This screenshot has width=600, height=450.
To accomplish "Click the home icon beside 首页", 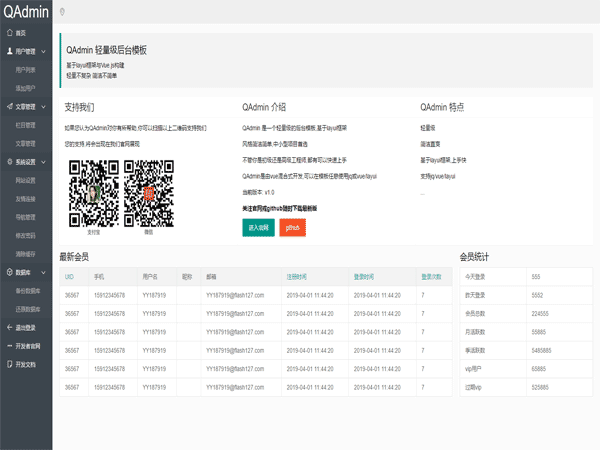I will (x=7, y=33).
